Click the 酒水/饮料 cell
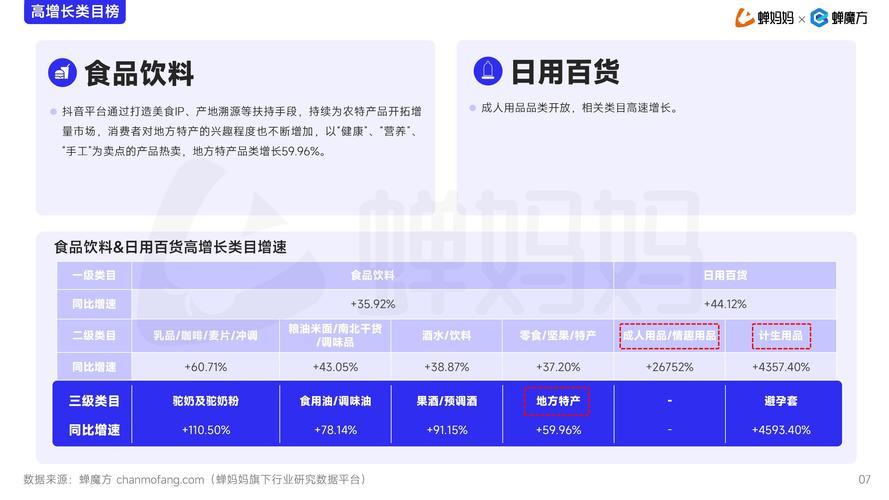This screenshot has width=889, height=500. coord(447,336)
